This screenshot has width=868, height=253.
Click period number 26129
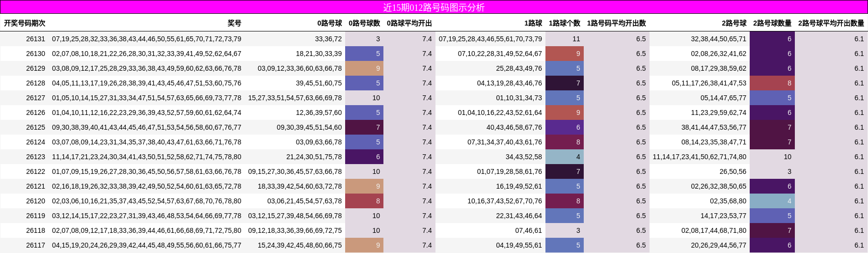click(x=35, y=68)
